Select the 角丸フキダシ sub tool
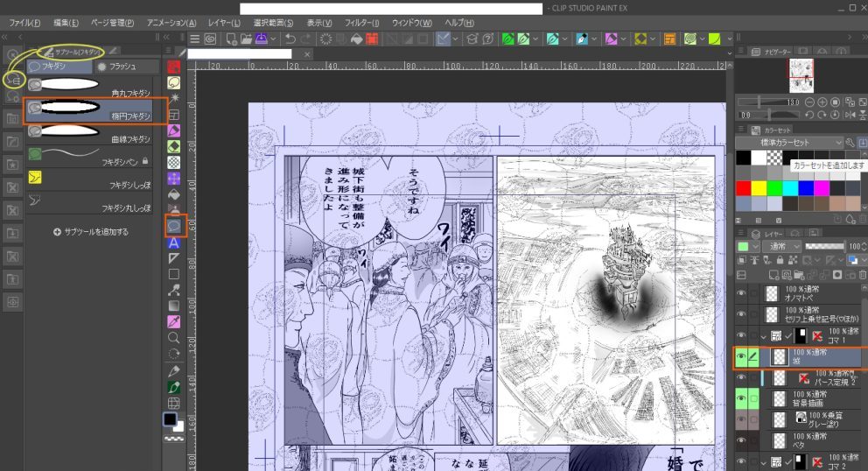This screenshot has width=868, height=471. point(90,87)
